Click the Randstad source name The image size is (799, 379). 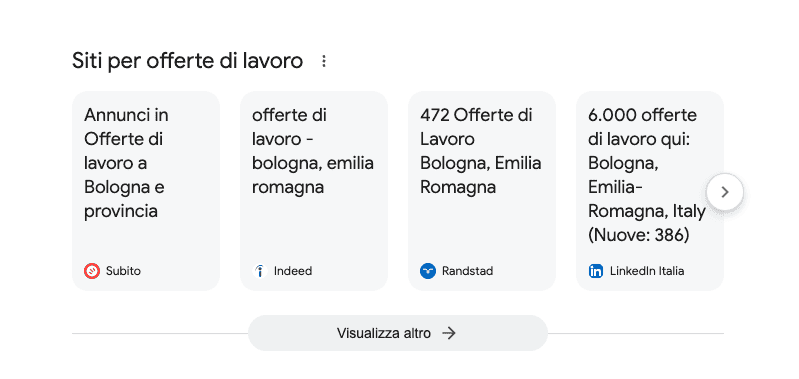tap(467, 271)
